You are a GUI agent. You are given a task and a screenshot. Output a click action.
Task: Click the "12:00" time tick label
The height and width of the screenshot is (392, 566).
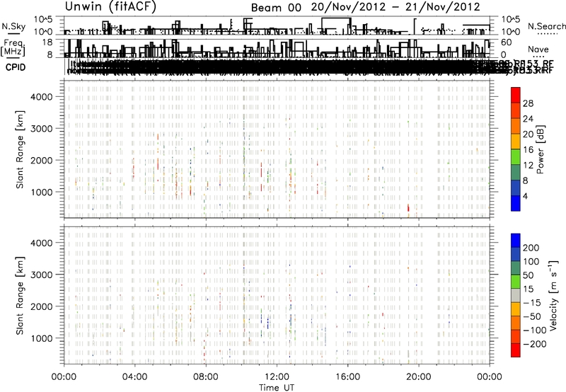point(277,377)
